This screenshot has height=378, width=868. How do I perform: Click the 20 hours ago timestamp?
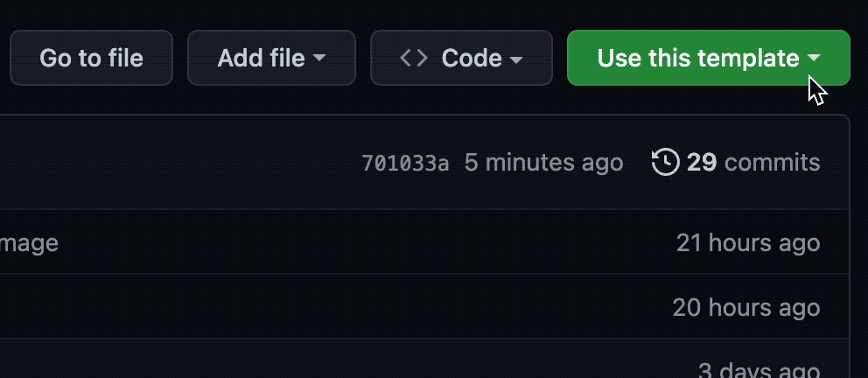click(746, 308)
